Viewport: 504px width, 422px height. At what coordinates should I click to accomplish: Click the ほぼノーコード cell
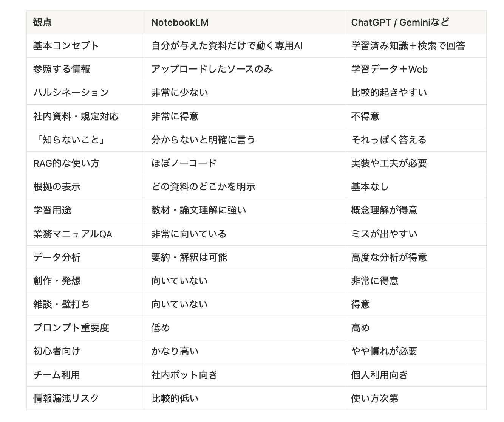[184, 163]
